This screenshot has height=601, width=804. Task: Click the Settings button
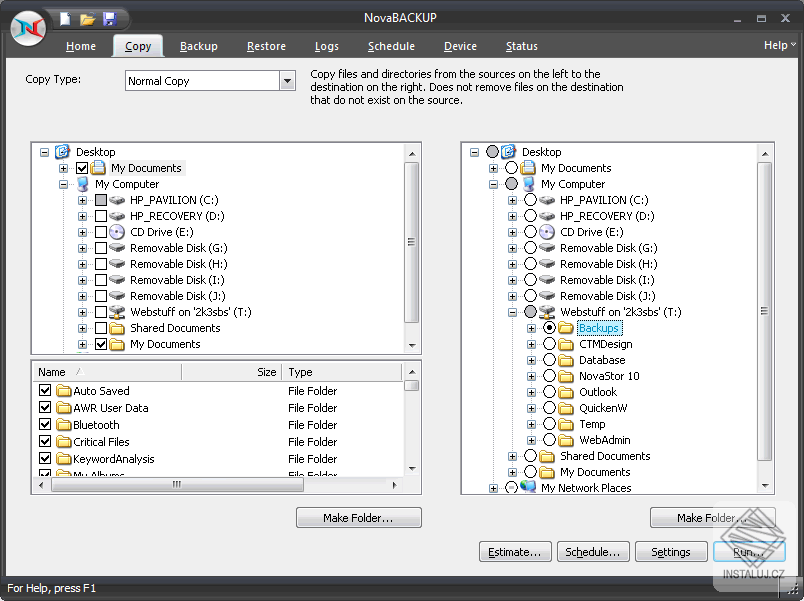click(x=671, y=552)
